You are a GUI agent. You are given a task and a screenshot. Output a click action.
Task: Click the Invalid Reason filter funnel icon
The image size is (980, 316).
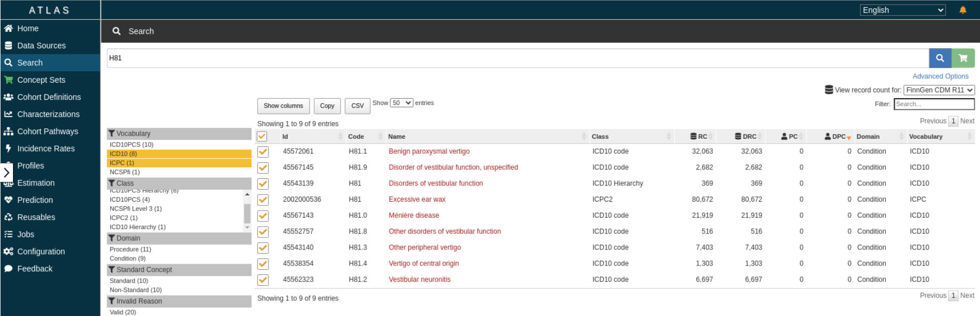pos(112,301)
